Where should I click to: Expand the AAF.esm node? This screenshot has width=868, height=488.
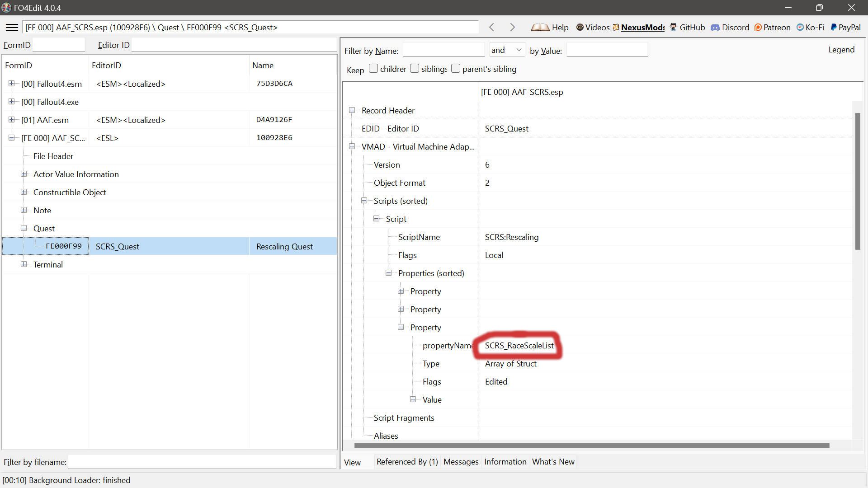point(12,120)
